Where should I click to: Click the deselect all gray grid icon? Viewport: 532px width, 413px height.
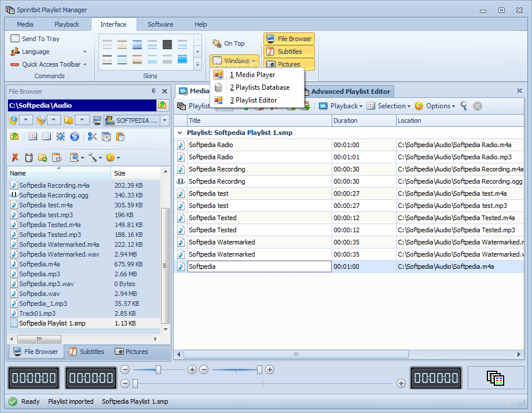pos(46,137)
